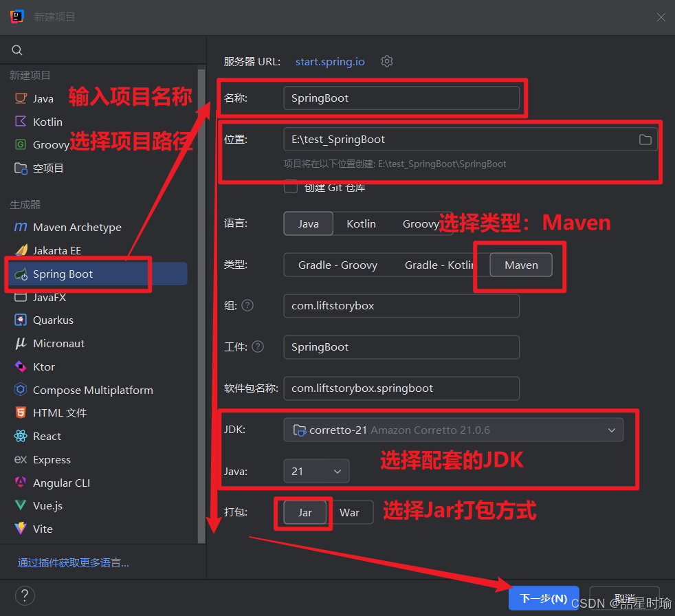This screenshot has height=616, width=675.
Task: Set language to Kotlin
Action: pos(361,224)
